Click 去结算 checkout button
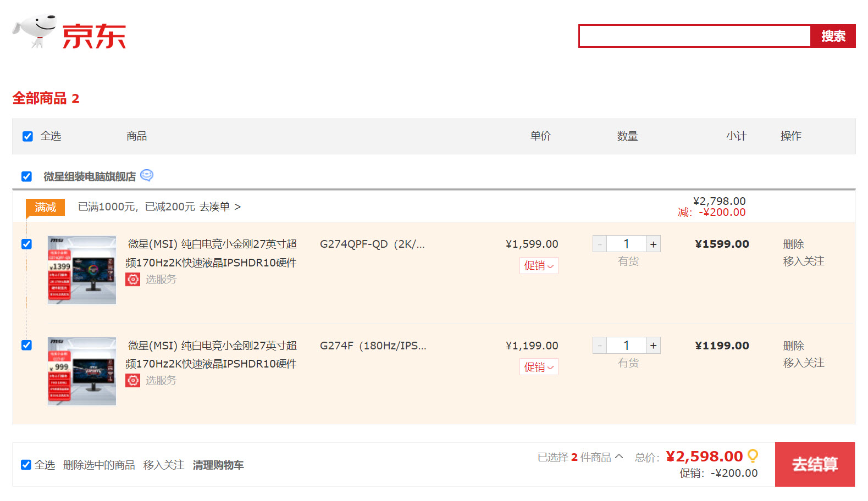Screen dimensions: 868x501 [815, 464]
